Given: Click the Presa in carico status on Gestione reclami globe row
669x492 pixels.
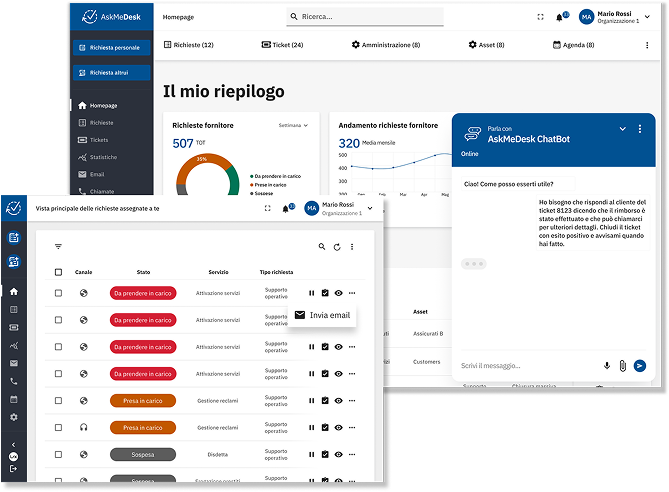Looking at the screenshot, I should point(143,401).
